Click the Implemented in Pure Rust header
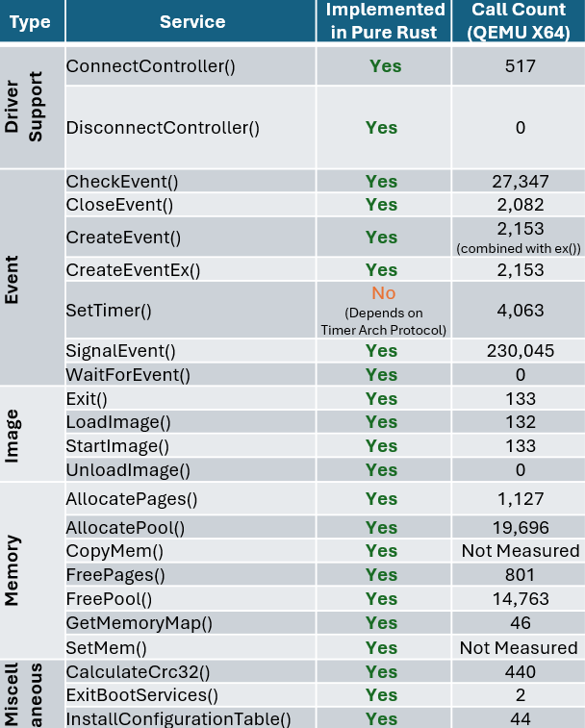Image resolution: width=585 pixels, height=728 pixels. pyautogui.click(x=385, y=21)
